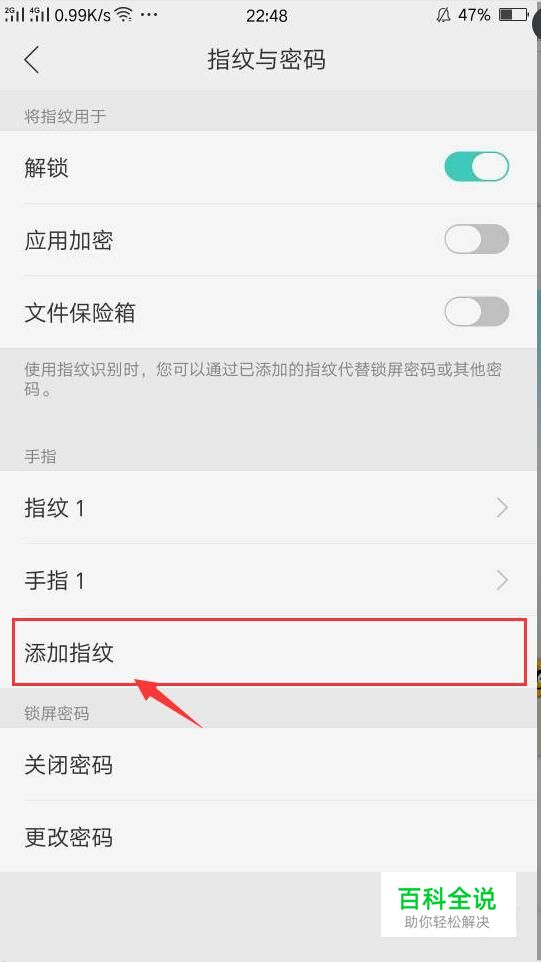Expand the 指纹 1 chevron

click(x=502, y=508)
